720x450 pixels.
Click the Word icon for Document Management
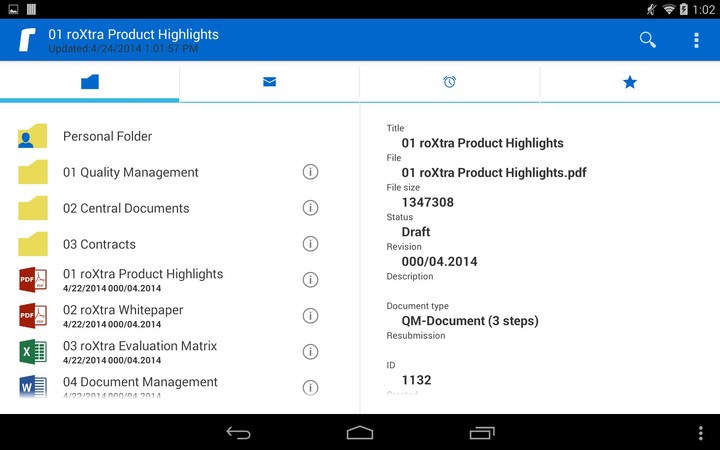(x=33, y=386)
